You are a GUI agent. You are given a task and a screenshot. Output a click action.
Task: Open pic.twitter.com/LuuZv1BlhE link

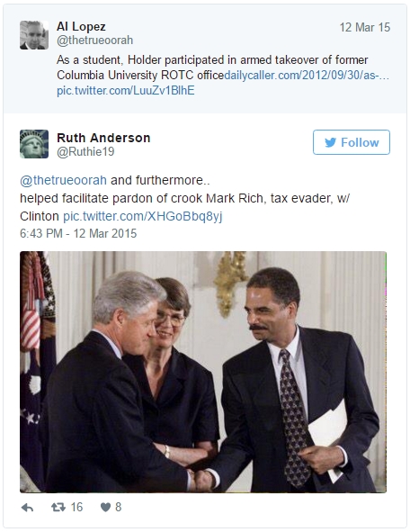pos(126,91)
